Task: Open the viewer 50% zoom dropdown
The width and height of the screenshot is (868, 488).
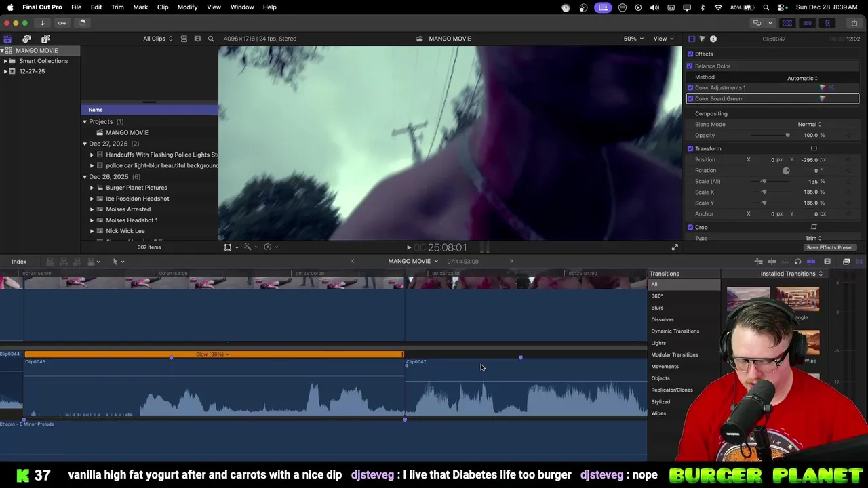Action: coord(633,39)
